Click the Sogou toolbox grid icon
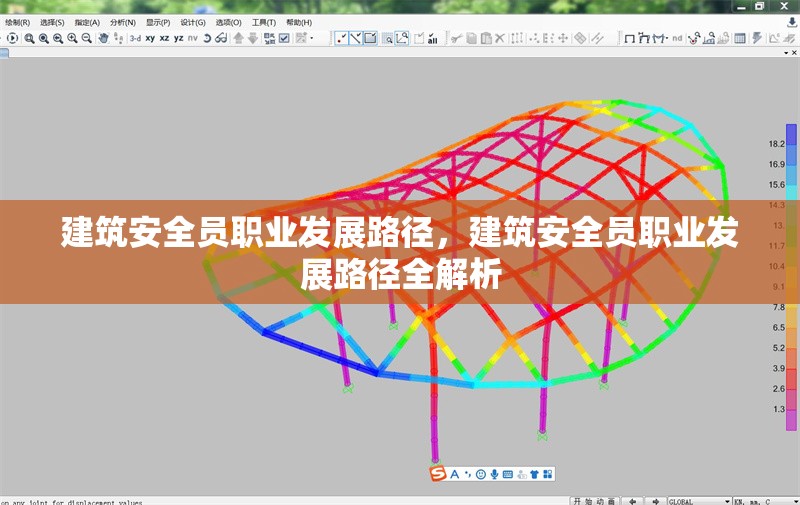 pyautogui.click(x=547, y=474)
